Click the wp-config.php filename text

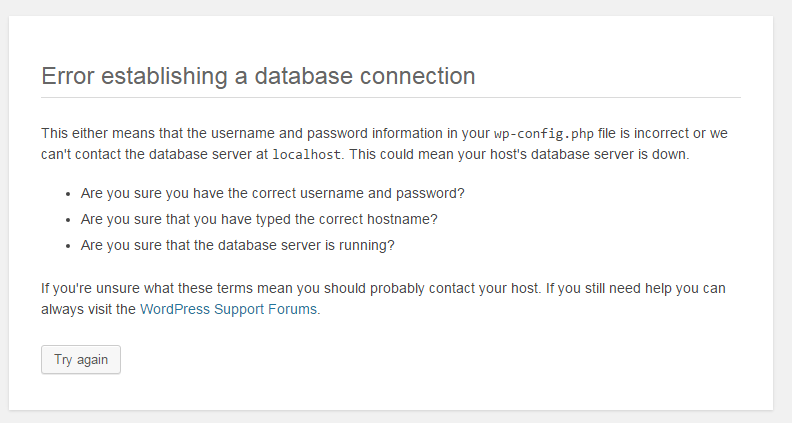click(543, 133)
